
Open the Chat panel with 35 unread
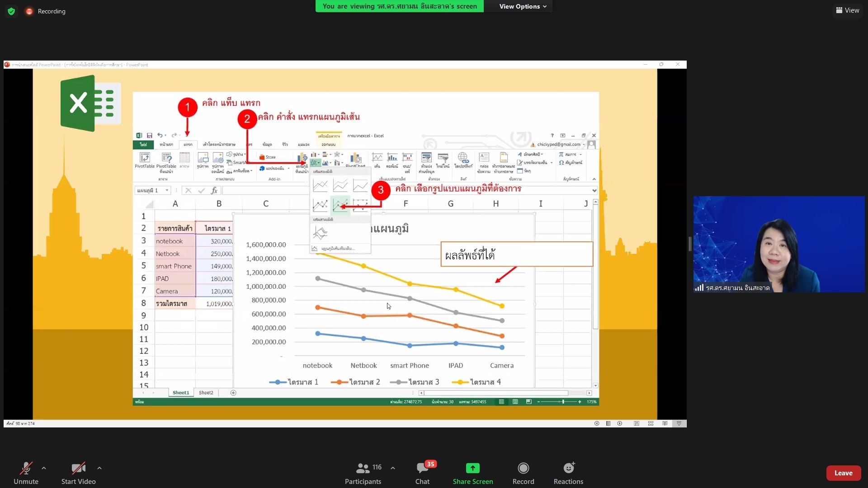pyautogui.click(x=423, y=473)
